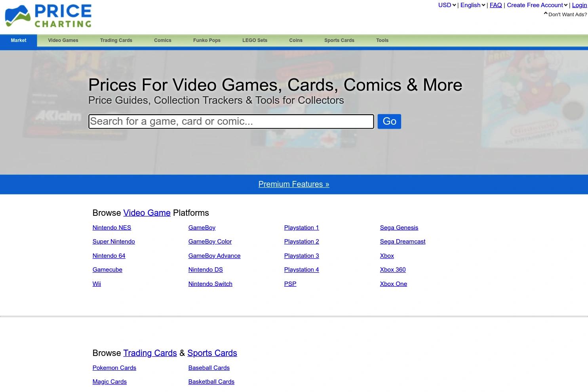Browse Baseball Cards

[209, 368]
